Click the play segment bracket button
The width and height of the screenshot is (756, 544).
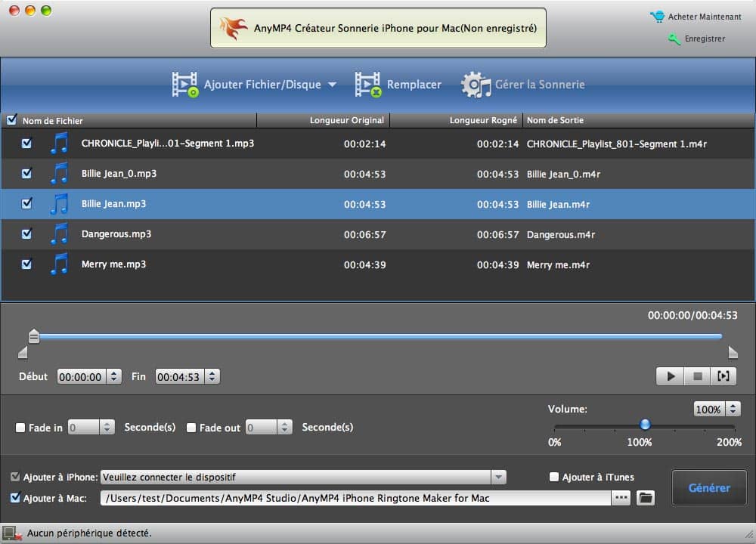(x=723, y=376)
